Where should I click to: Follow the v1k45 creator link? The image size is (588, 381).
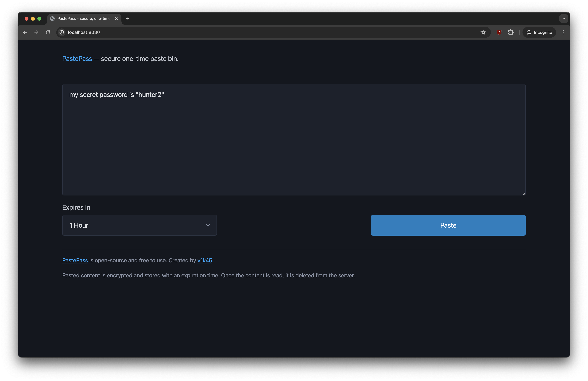tap(204, 260)
